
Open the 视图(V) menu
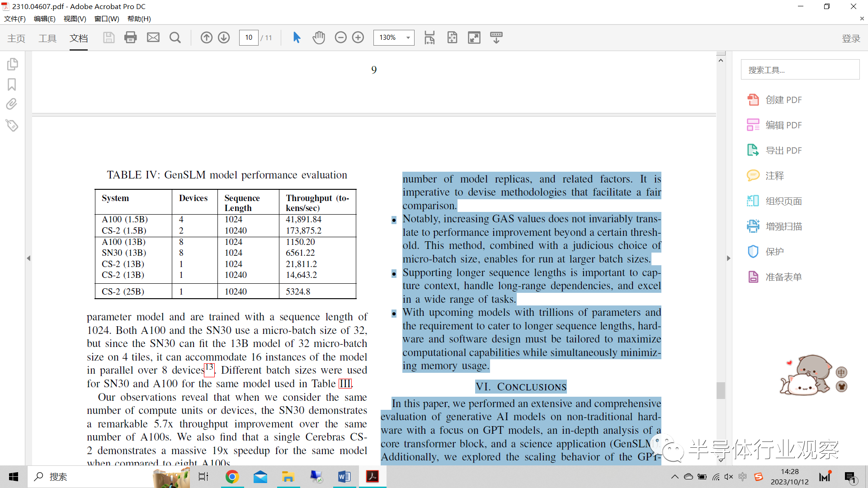point(75,19)
